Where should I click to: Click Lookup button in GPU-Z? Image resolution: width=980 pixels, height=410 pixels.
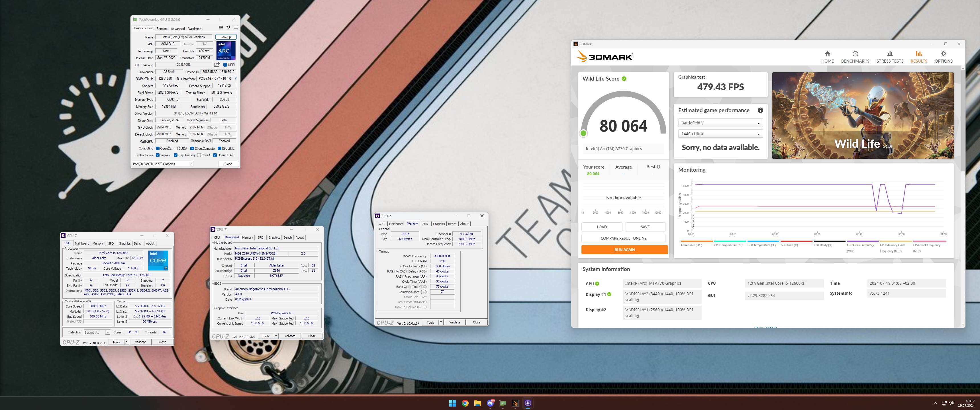(x=226, y=37)
